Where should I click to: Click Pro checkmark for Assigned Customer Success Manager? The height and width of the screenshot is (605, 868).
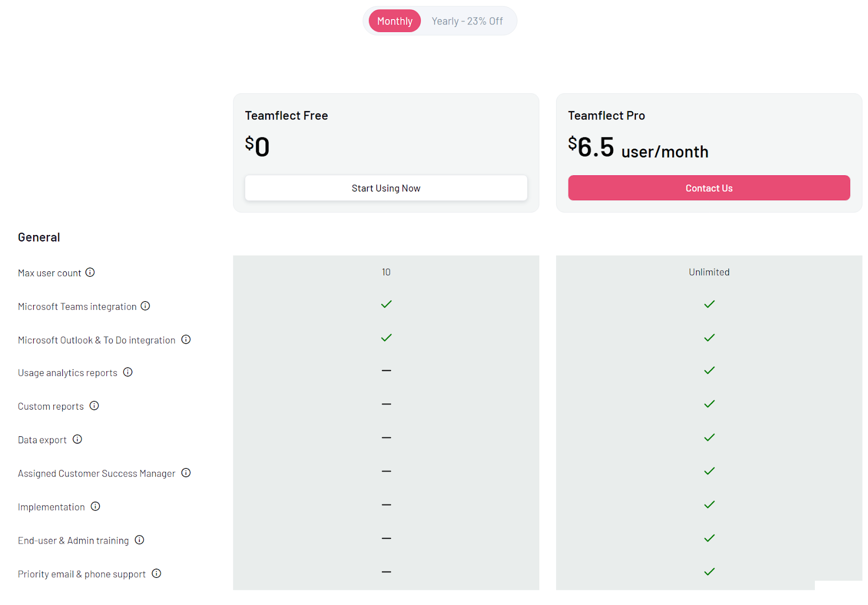pos(709,471)
